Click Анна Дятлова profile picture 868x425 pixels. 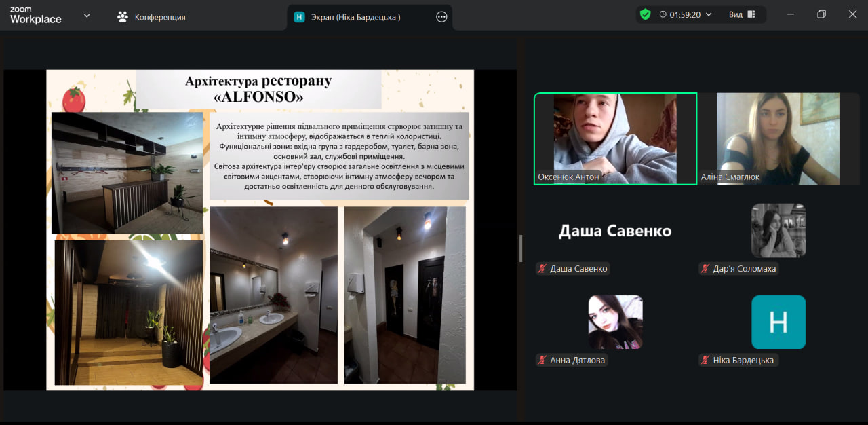pyautogui.click(x=615, y=322)
